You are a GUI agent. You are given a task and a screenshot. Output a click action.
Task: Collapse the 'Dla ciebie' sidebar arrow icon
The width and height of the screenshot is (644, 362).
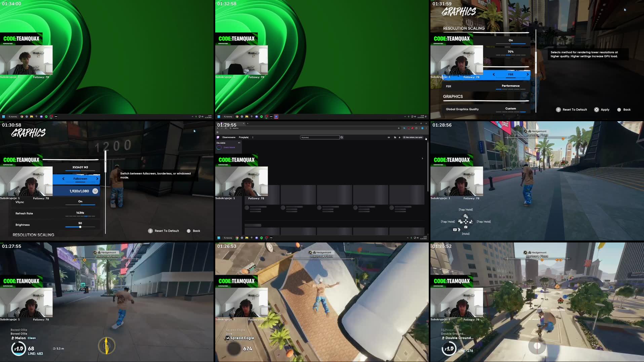point(239,143)
